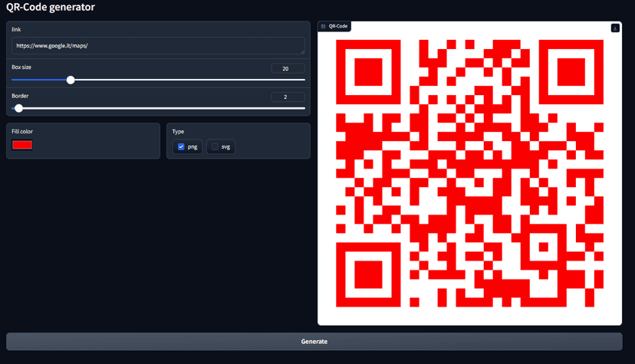Click the Border slider handle
The width and height of the screenshot is (635, 364).
[18, 108]
